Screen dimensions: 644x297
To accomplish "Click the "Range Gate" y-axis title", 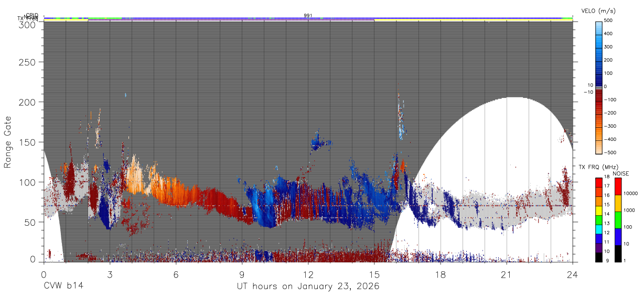I will 7,142.
